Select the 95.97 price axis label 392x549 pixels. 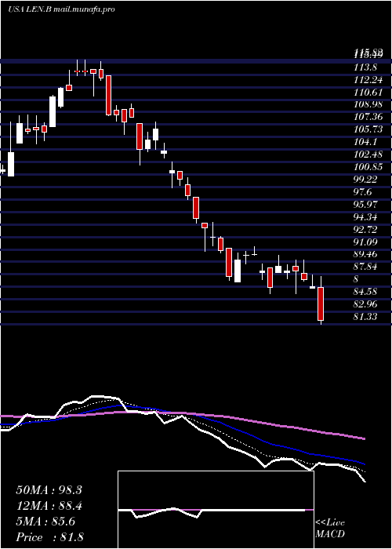point(365,205)
